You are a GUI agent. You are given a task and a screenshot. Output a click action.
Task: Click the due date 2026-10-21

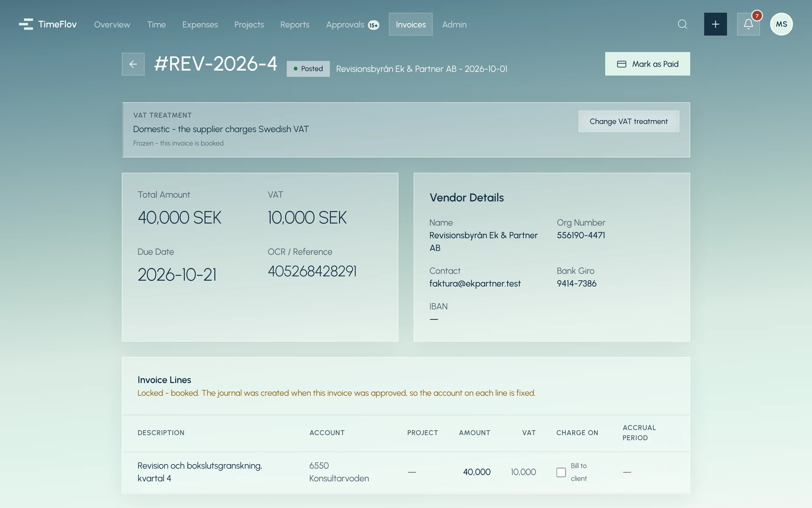[177, 274]
